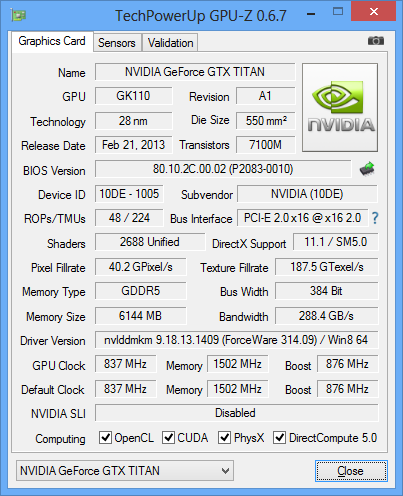403x496 pixels.
Task: Click the NVIDIA logo image
Action: tap(340, 107)
